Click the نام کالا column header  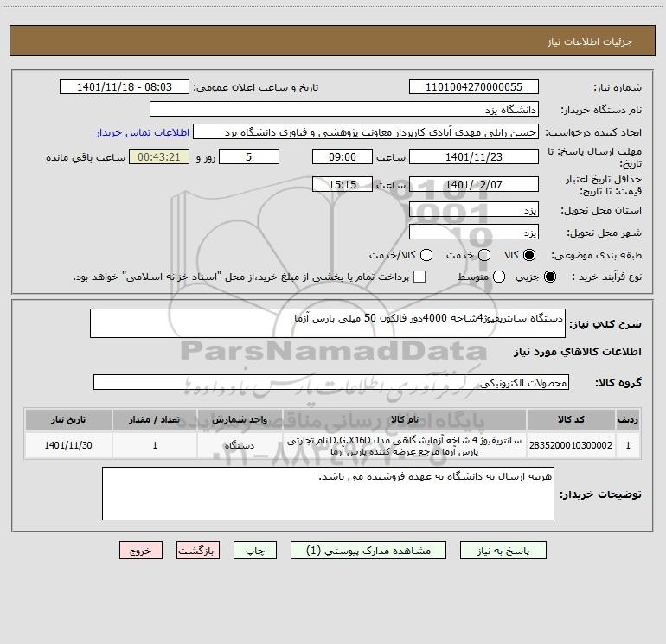pyautogui.click(x=405, y=419)
